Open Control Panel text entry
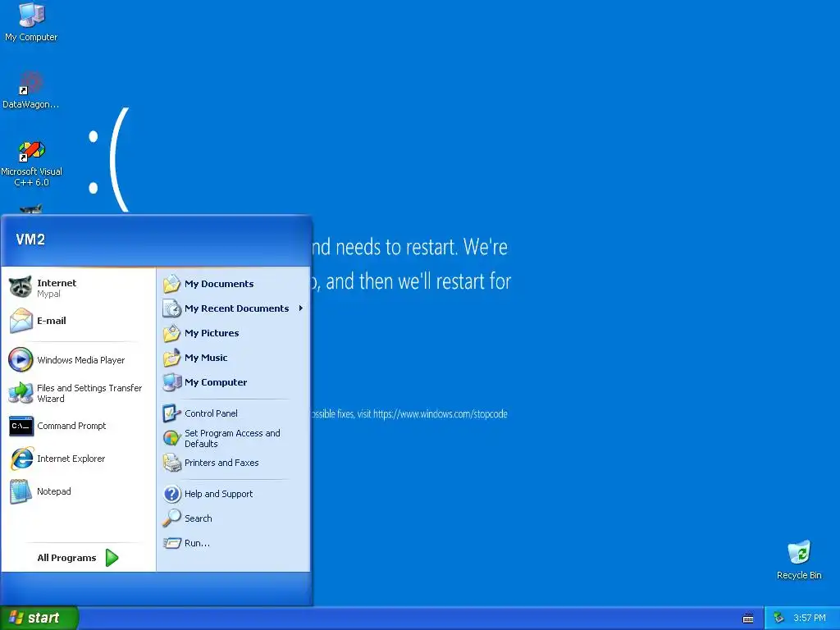Image resolution: width=840 pixels, height=630 pixels. 211,413
